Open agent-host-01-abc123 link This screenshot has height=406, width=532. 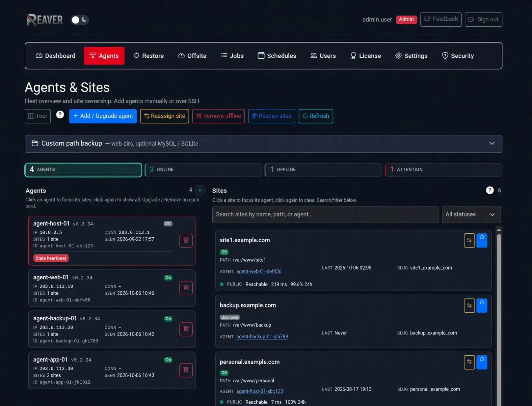pyautogui.click(x=259, y=391)
